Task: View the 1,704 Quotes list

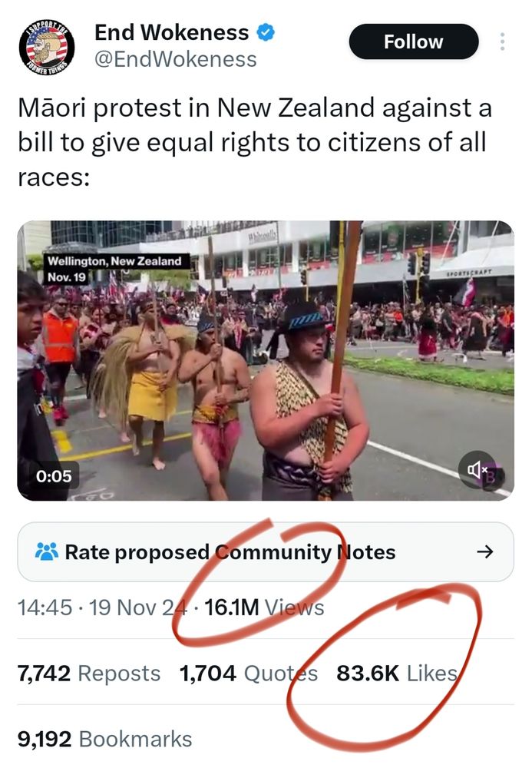Action: (249, 673)
